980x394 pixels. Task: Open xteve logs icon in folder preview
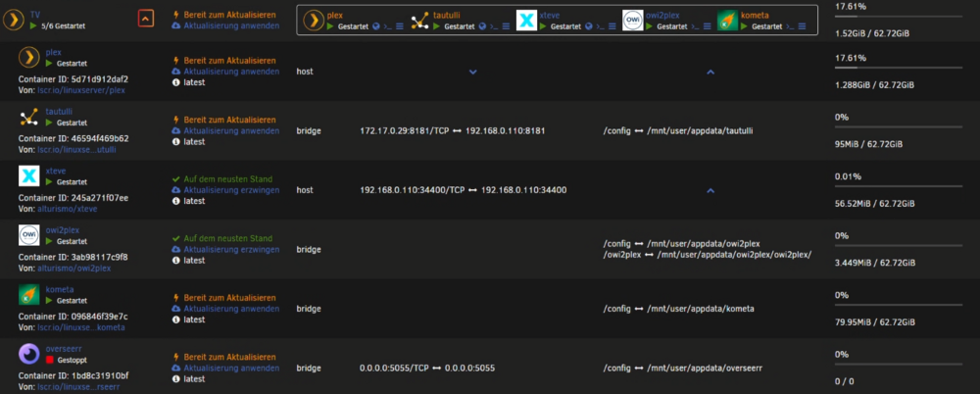point(612,26)
